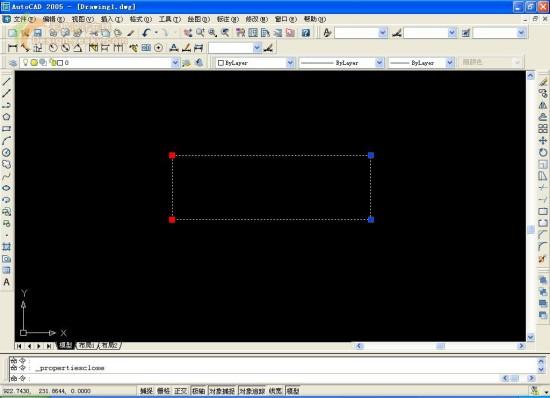Click the top-left red grip of rectangle

pos(172,155)
